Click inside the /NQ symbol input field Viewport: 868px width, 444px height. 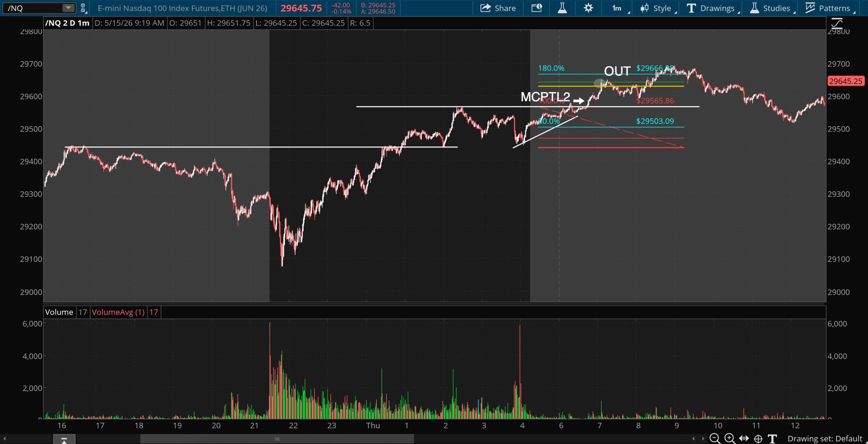click(31, 8)
